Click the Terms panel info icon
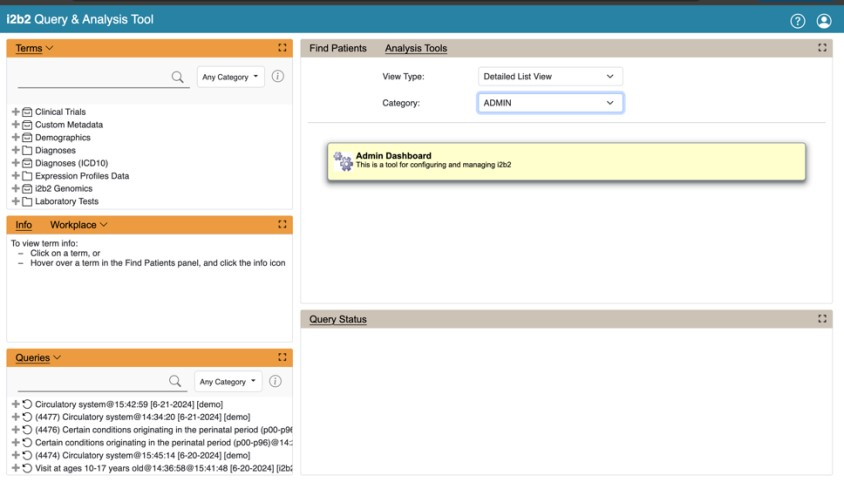 [x=278, y=77]
